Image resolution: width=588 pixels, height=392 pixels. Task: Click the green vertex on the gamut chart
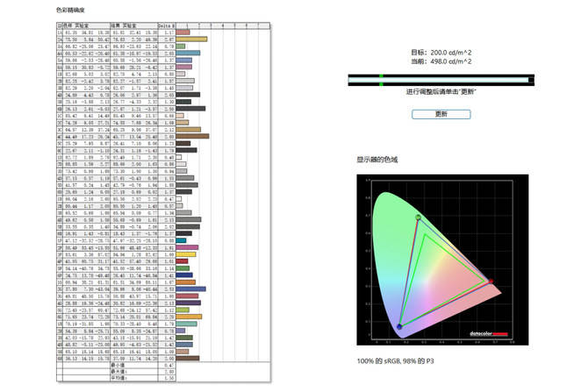(x=418, y=217)
